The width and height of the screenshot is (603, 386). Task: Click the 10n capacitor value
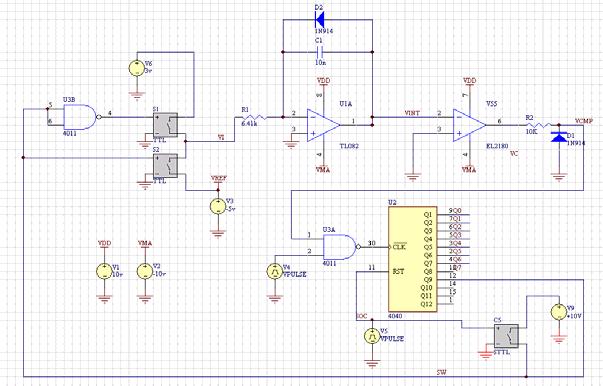tap(320, 62)
